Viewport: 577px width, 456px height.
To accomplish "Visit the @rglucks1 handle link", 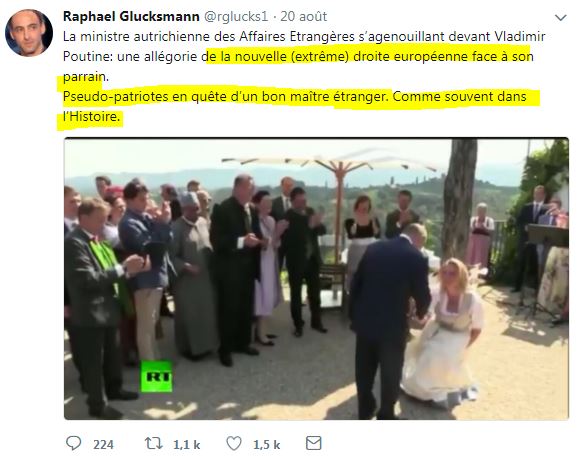I will 236,17.
